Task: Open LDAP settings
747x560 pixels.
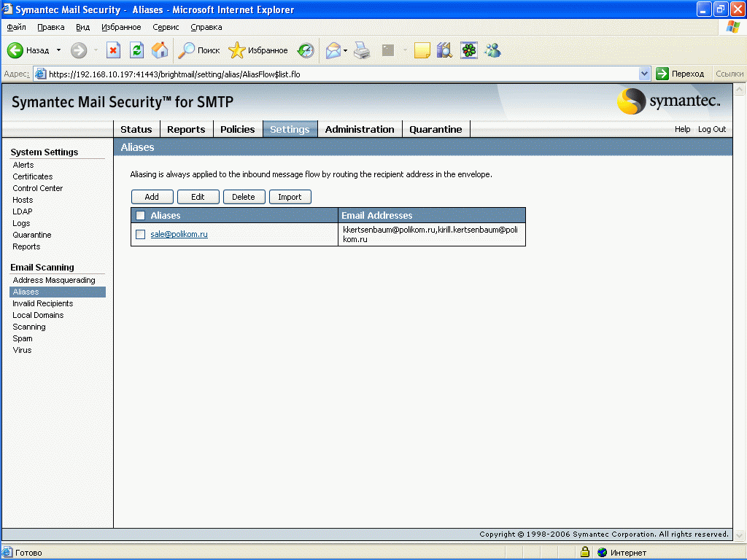Action: 23,211
